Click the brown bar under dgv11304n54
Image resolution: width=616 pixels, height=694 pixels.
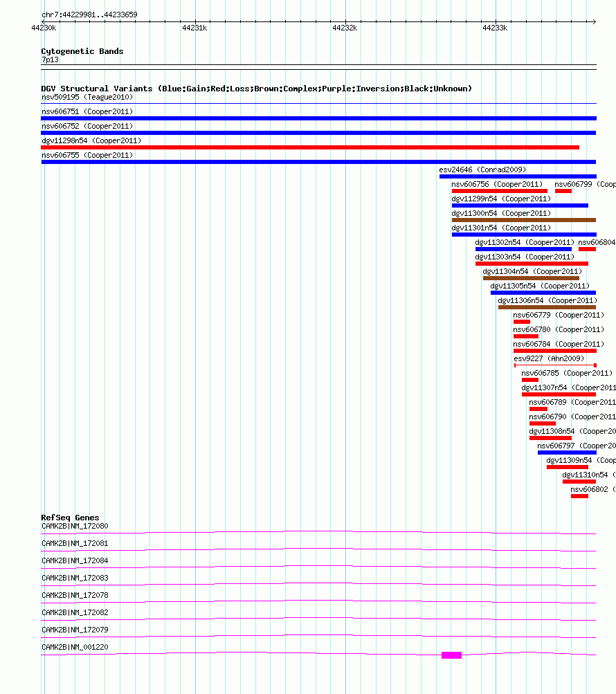point(531,278)
